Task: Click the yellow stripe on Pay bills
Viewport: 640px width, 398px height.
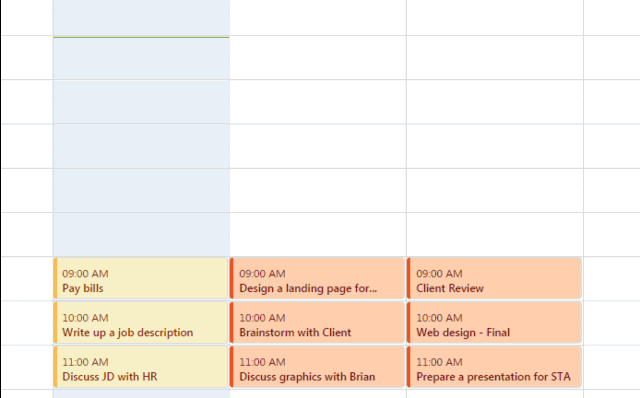Action: 55,278
